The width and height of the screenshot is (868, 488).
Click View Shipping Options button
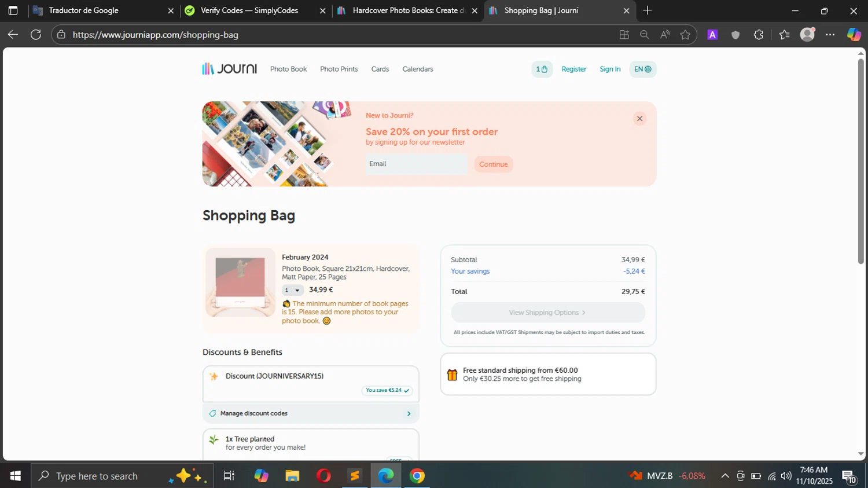[x=548, y=313]
